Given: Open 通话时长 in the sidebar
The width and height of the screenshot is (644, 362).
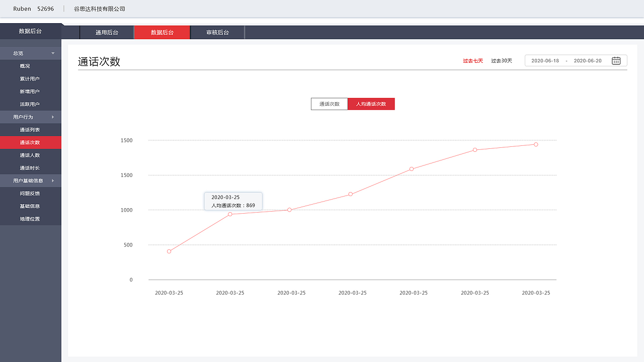Looking at the screenshot, I should point(30,168).
